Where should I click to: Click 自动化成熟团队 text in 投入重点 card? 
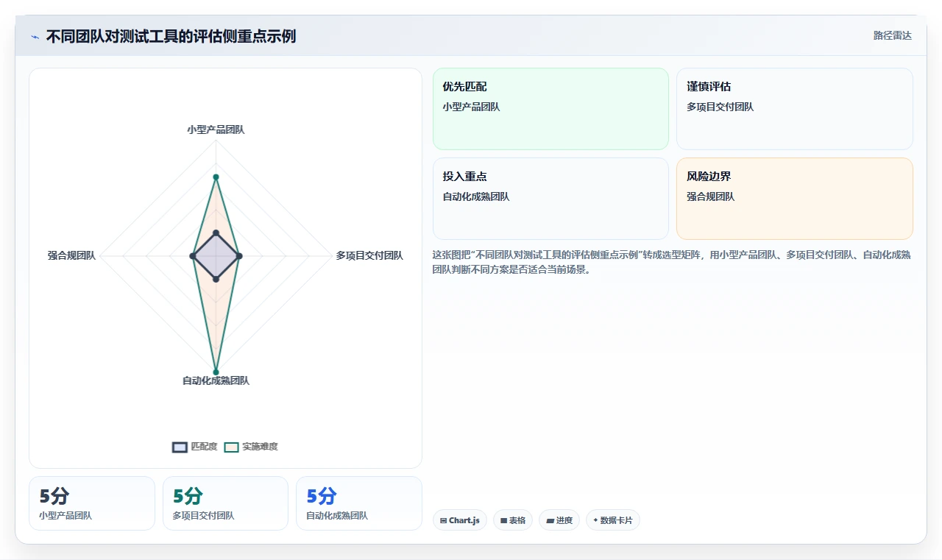point(476,196)
